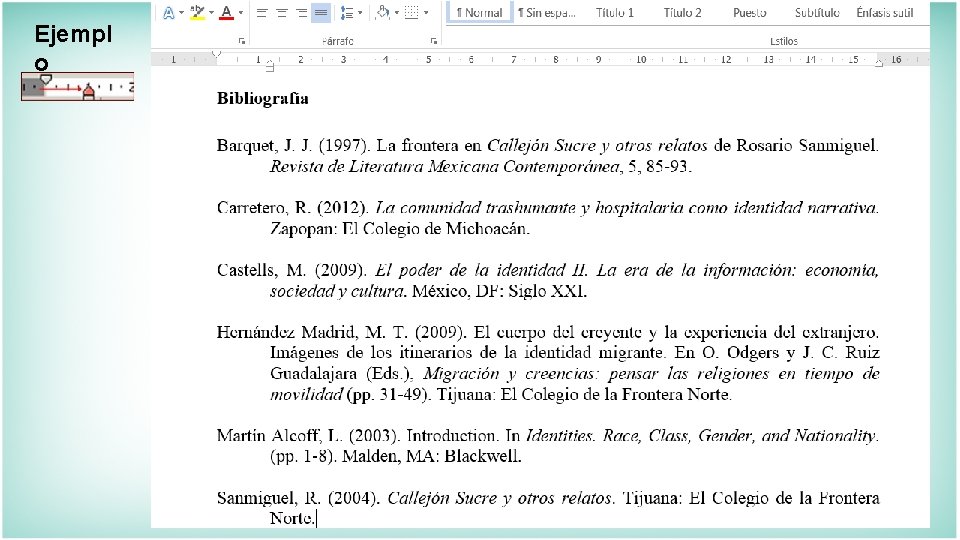960x540 pixels.
Task: Click the right indent ruler marker
Action: click(879, 62)
